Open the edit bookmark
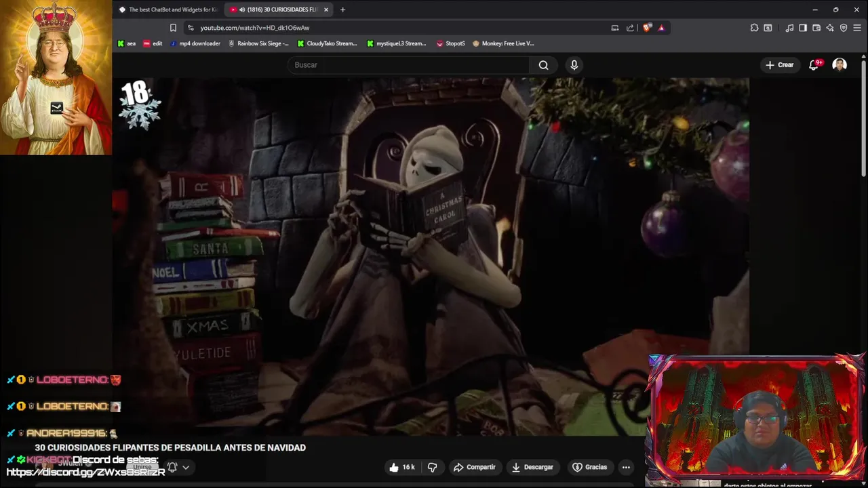The width and height of the screenshot is (868, 488). (x=153, y=43)
